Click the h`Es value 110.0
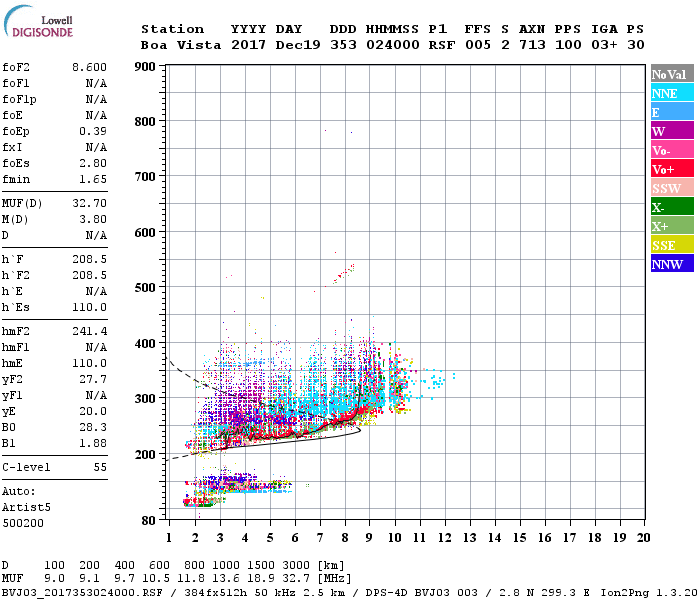This screenshot has width=700, height=600. [89, 308]
